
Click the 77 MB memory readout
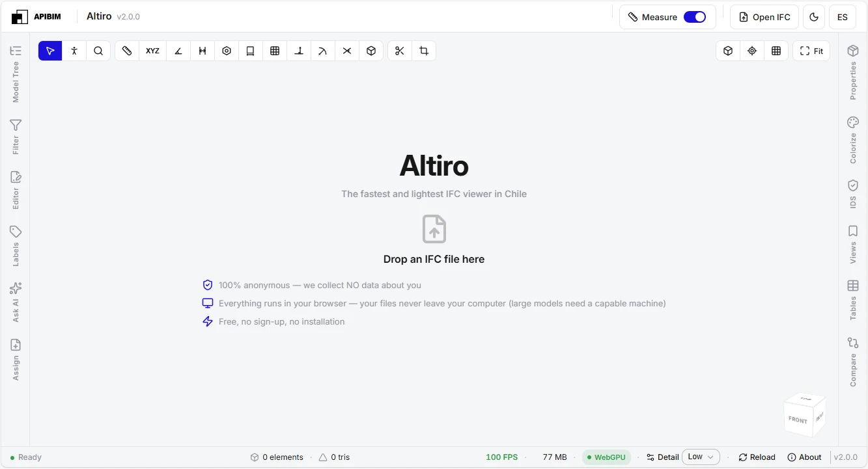[555, 457]
